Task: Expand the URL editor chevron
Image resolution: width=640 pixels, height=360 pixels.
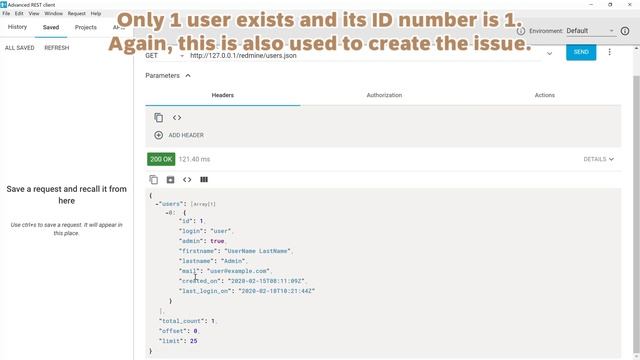Action: pos(549,53)
